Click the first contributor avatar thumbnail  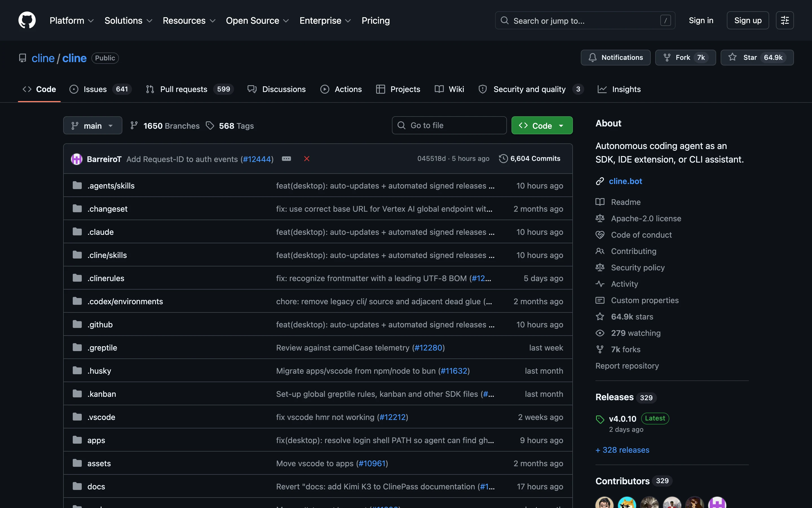tap(604, 503)
